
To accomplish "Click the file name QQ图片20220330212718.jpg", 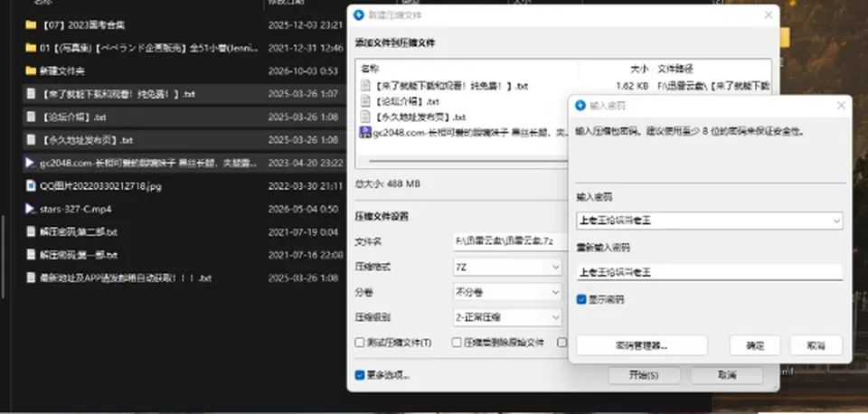I will [x=100, y=186].
